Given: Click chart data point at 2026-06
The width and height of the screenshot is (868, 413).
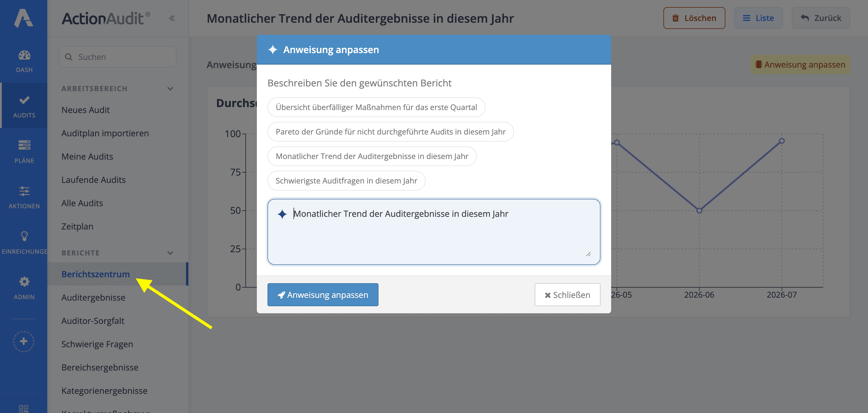Looking at the screenshot, I should pyautogui.click(x=699, y=211).
